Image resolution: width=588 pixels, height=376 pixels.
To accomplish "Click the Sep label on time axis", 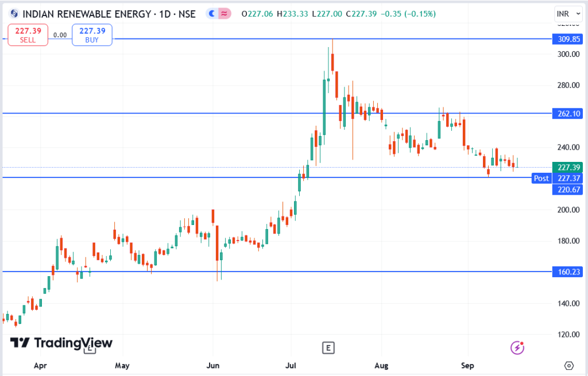I will [x=467, y=366].
